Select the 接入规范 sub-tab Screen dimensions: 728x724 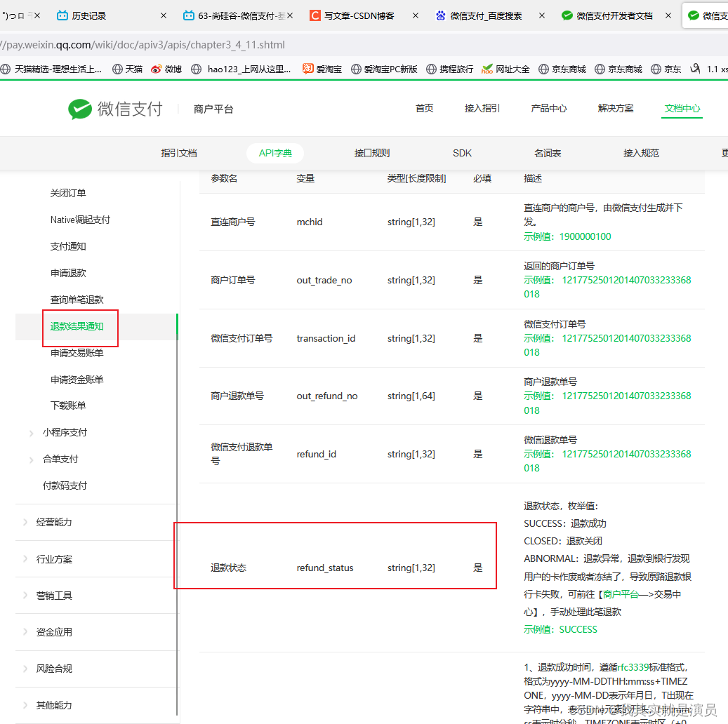tap(641, 153)
